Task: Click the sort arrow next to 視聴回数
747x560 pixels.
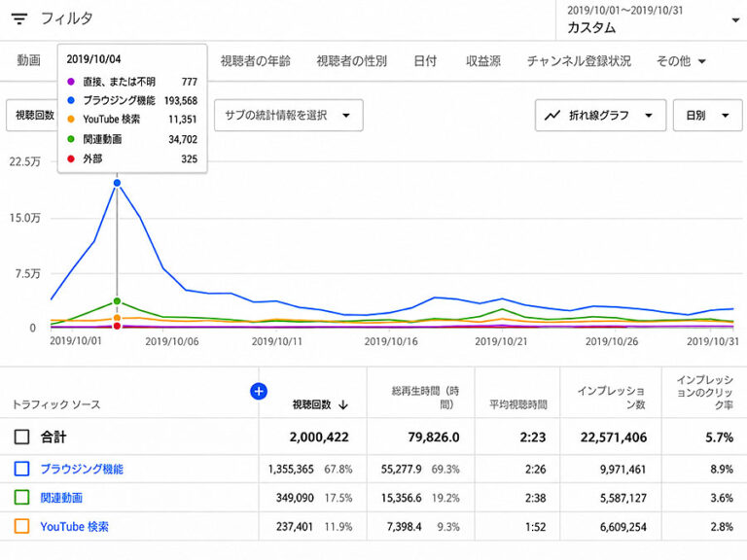Action: click(343, 404)
